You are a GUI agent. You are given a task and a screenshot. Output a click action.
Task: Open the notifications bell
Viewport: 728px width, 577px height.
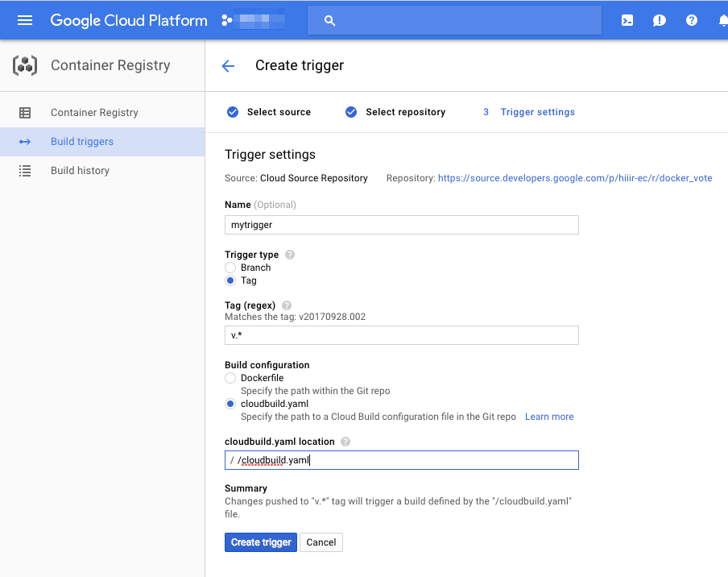coord(723,20)
